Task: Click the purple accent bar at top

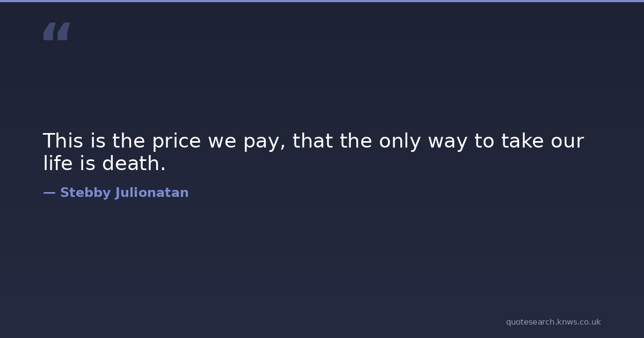Action: coord(322,1)
